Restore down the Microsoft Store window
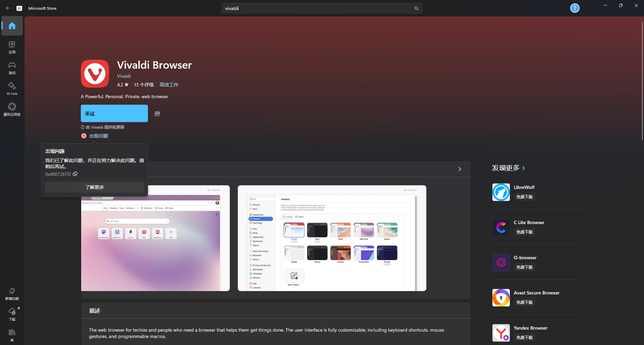Screen dimensions: 644x345 [621, 5]
